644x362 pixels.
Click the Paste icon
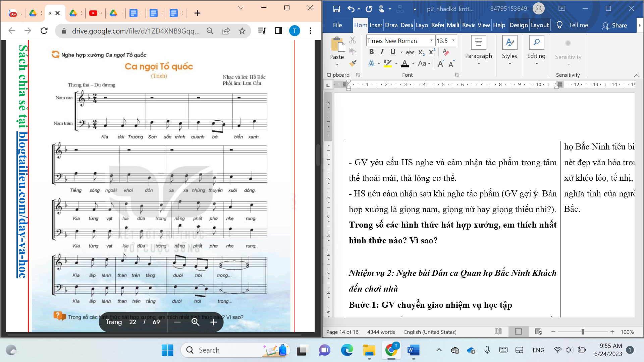(x=337, y=45)
